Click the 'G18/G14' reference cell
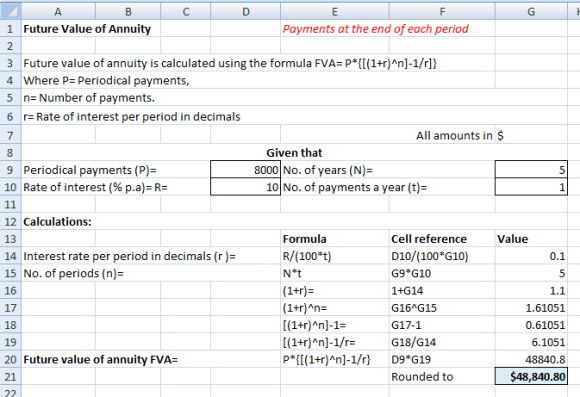Screen dimensions: 580x397 [442, 342]
